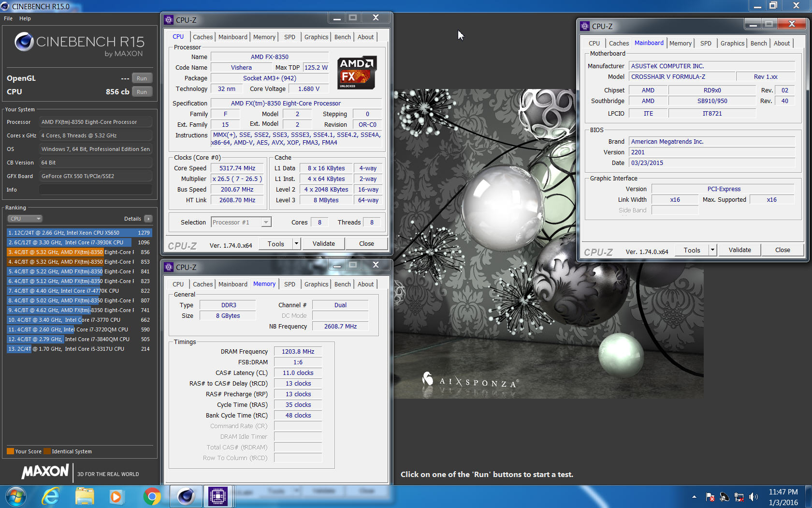Open SPD tab in top CPU-Z window
The width and height of the screenshot is (812, 508).
[290, 37]
